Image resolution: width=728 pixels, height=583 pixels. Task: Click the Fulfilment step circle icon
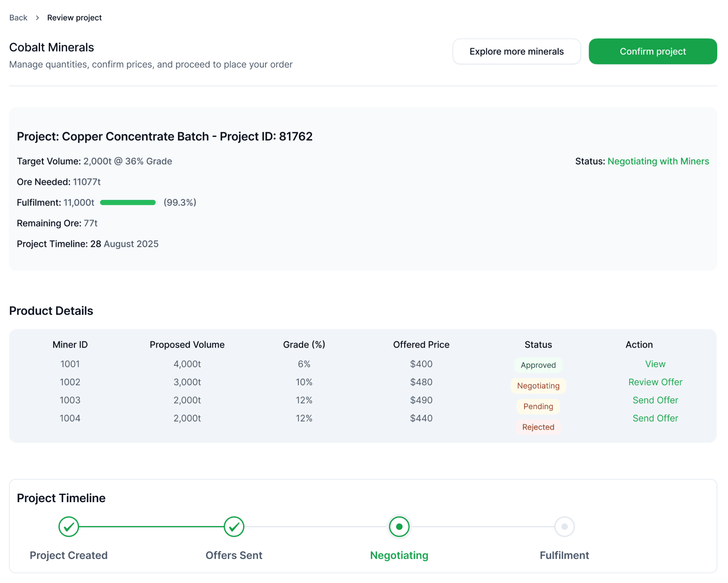[x=564, y=527]
